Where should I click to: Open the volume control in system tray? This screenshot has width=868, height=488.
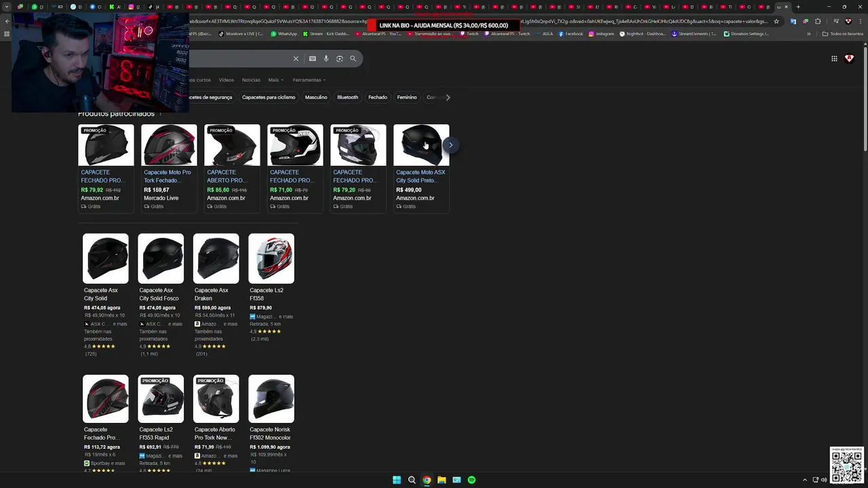(x=824, y=480)
